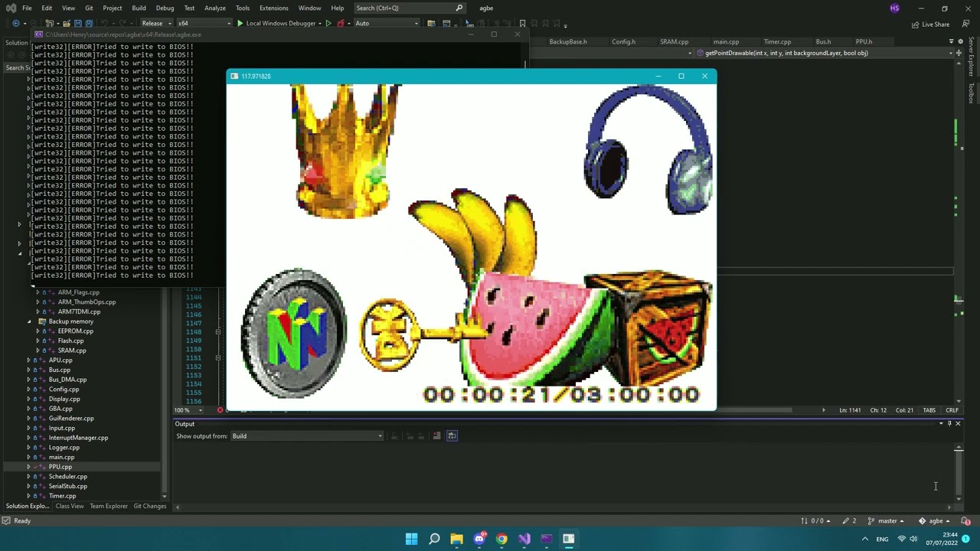Open the File menu
The image size is (980, 551).
[27, 8]
